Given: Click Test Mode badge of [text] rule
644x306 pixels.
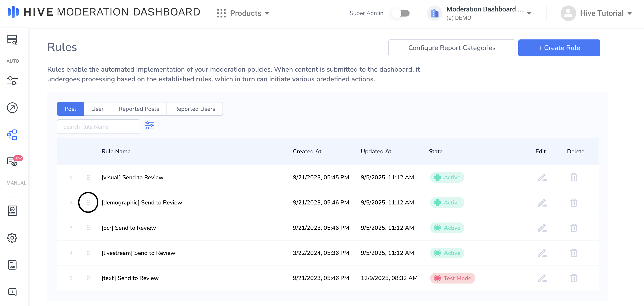Looking at the screenshot, I should click(x=453, y=278).
